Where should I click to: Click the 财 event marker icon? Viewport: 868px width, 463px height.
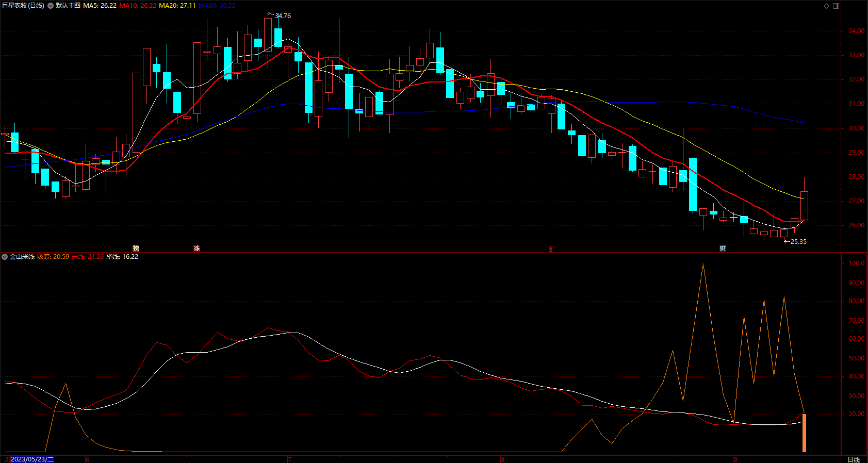723,248
